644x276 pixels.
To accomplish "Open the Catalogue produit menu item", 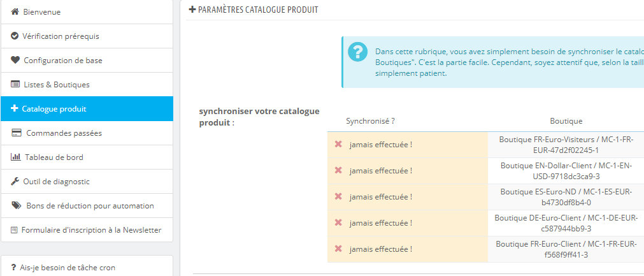I will click(87, 109).
